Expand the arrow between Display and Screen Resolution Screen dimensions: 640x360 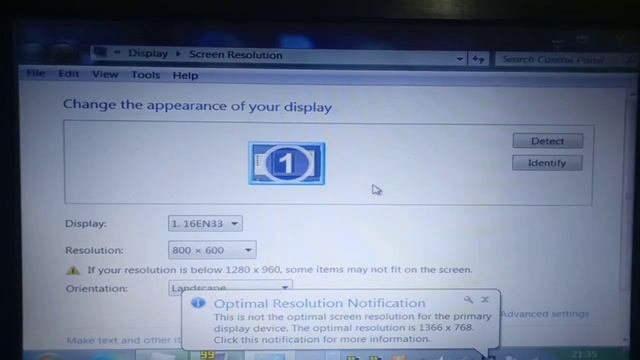click(x=178, y=54)
